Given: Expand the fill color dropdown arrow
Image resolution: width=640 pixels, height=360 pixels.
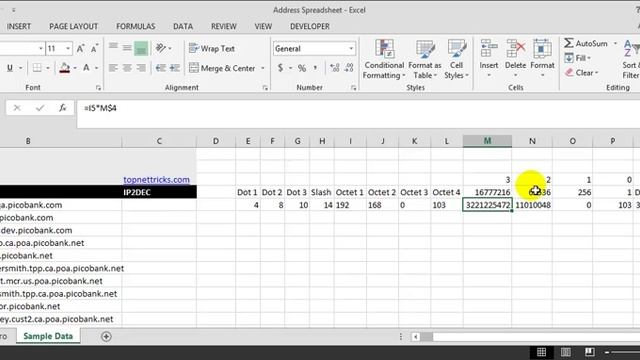Looking at the screenshot, I should (75, 68).
